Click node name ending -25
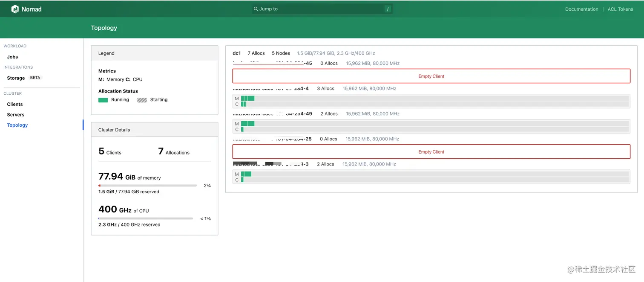644x282 pixels. click(272, 139)
